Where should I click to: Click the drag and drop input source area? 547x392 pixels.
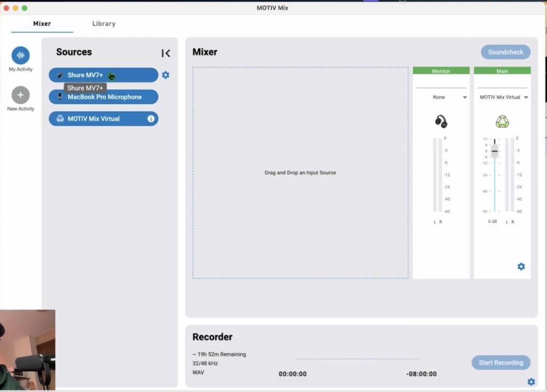[x=300, y=173]
